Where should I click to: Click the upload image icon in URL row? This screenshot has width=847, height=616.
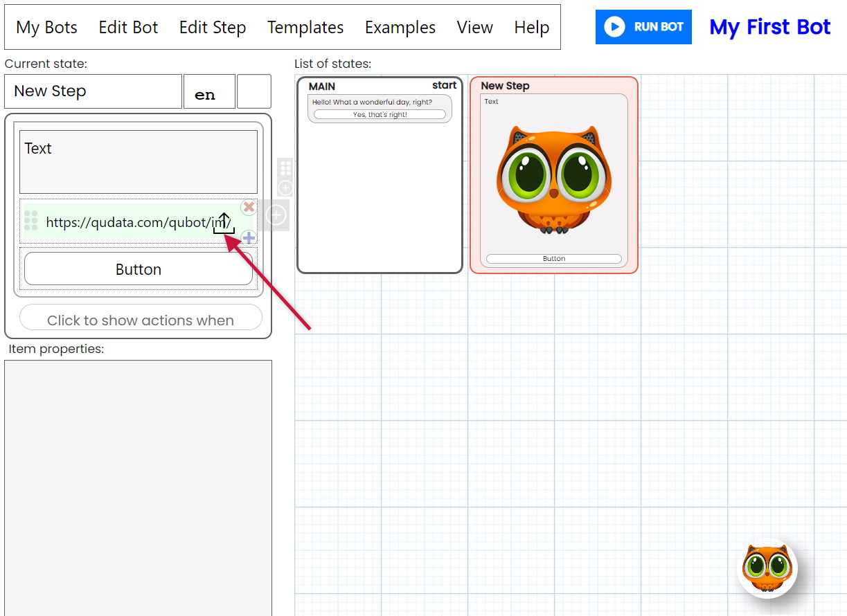click(x=224, y=223)
